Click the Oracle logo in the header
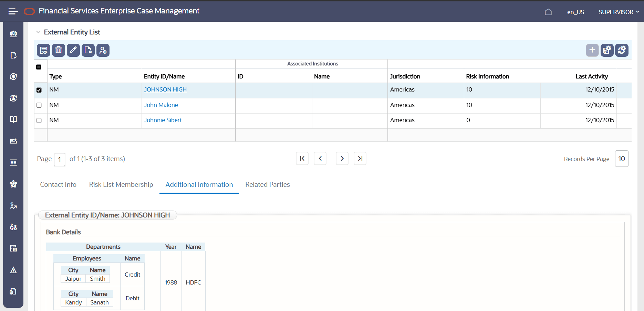Image resolution: width=644 pixels, height=311 pixels. point(29,12)
